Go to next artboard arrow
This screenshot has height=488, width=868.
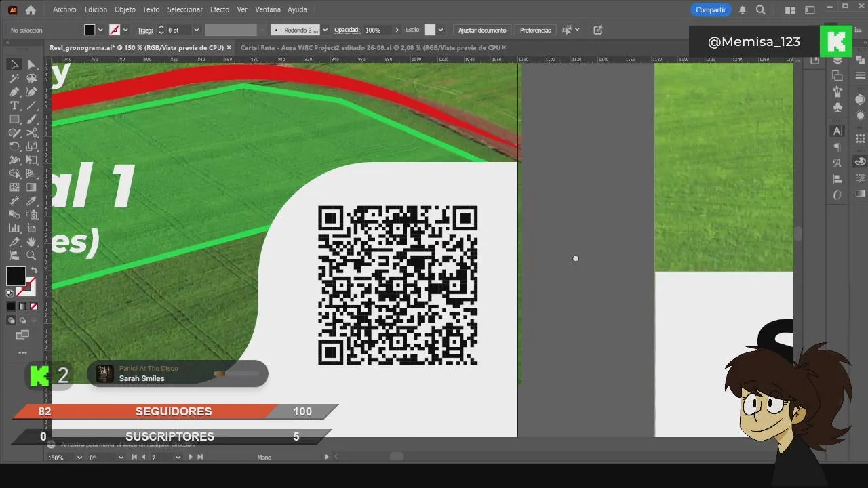pos(190,457)
